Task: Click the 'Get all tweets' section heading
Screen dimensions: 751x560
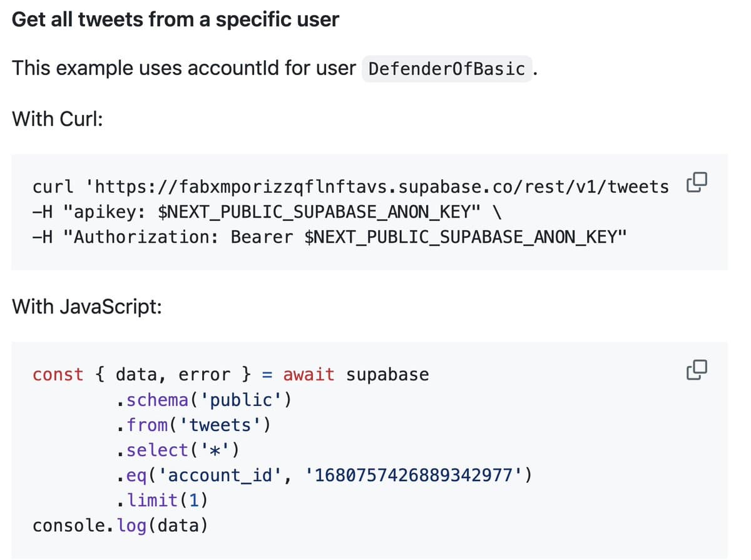Action: click(175, 19)
